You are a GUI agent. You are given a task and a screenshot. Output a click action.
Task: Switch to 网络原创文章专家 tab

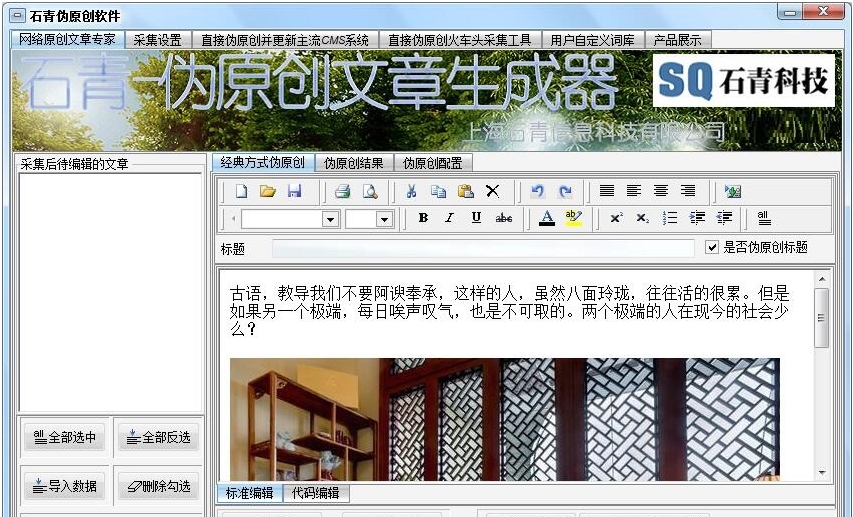(67, 39)
